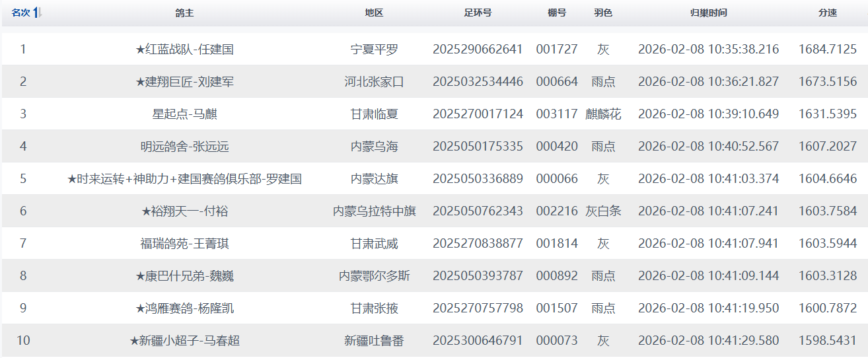This screenshot has height=358, width=868.
Task: Select ★时来运转+神助力+建国赛鸽俱乐部-罗建国 owner
Action: coord(184,179)
